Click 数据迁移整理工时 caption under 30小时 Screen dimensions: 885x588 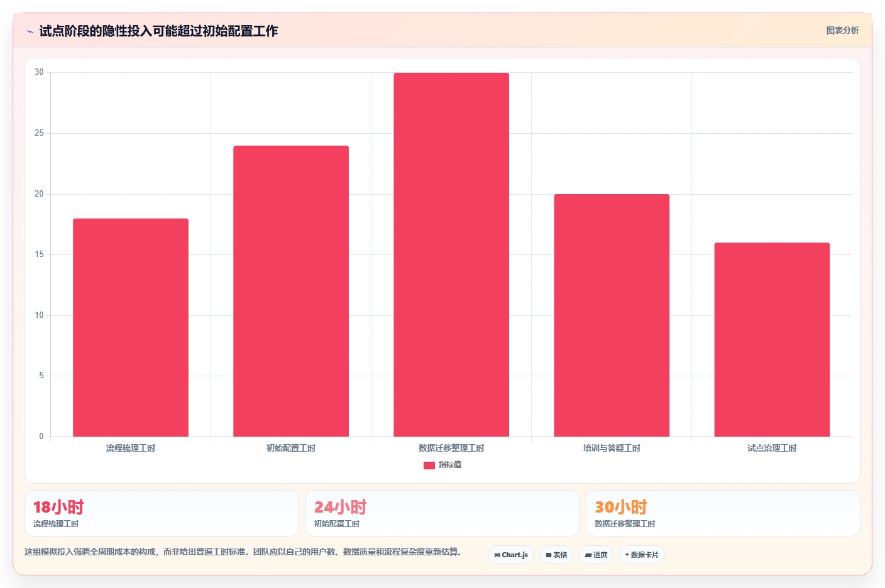pyautogui.click(x=625, y=523)
